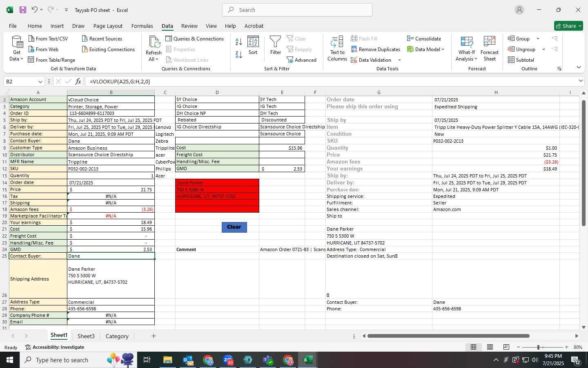Screen dimensions: 588x368
Task: Expand the Name Box dropdown
Action: (x=40, y=81)
